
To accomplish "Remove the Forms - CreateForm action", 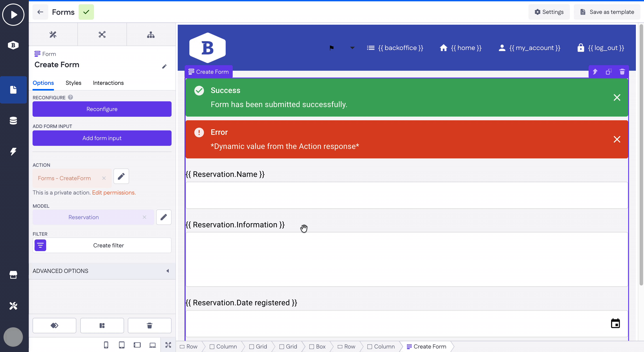I will coord(104,178).
